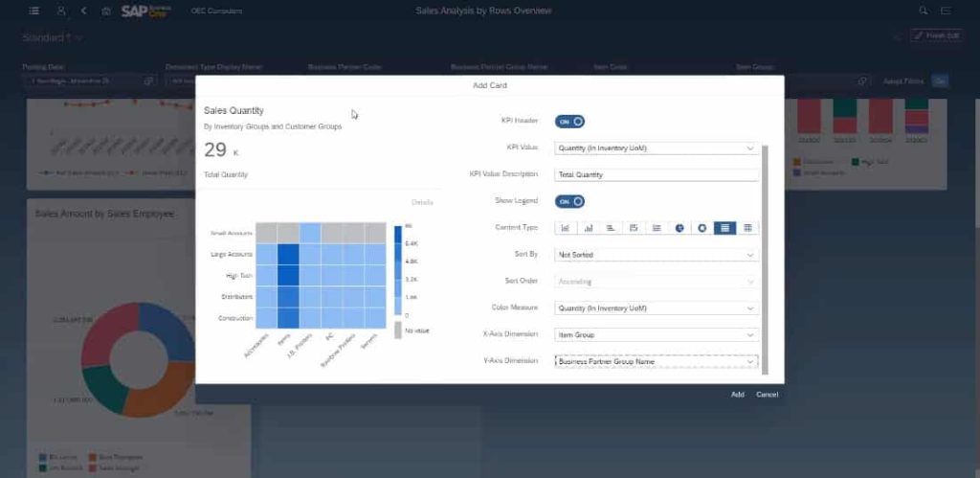The image size is (980, 478).
Task: Select the horizontal bar chart content type
Action: [x=611, y=228]
